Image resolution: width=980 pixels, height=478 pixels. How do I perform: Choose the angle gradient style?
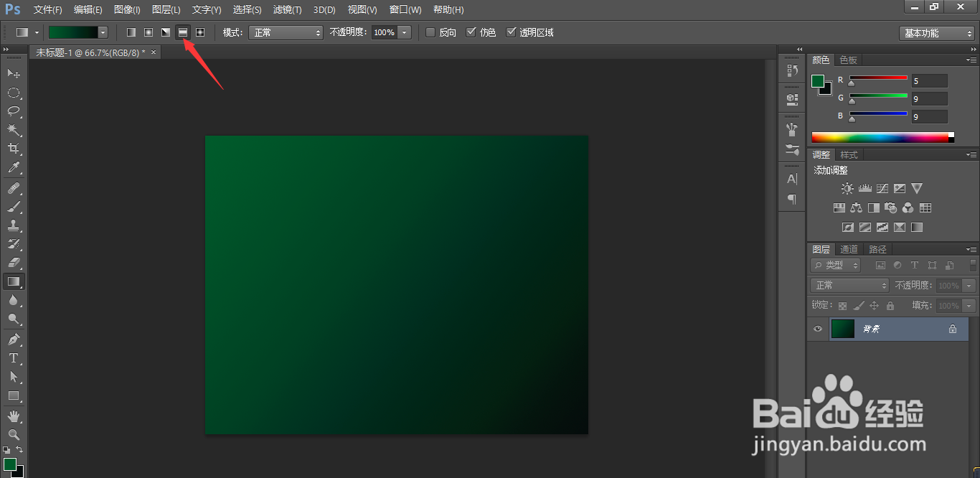[166, 32]
